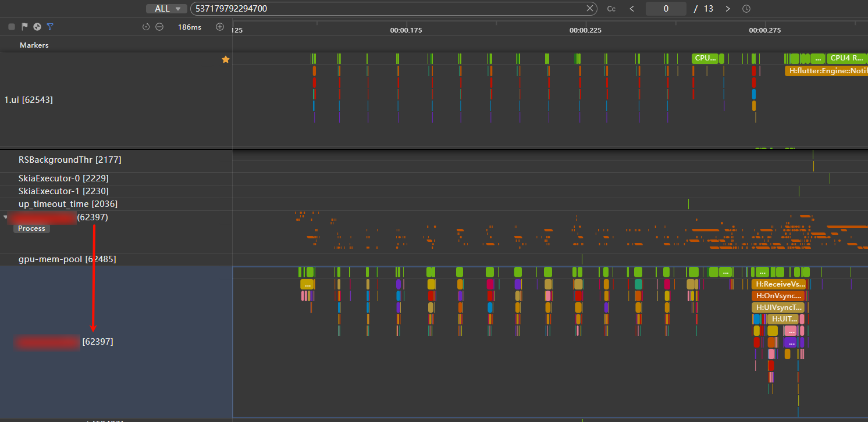Select the CPU... slice in 1.ui track
This screenshot has height=422, width=868.
[x=705, y=58]
